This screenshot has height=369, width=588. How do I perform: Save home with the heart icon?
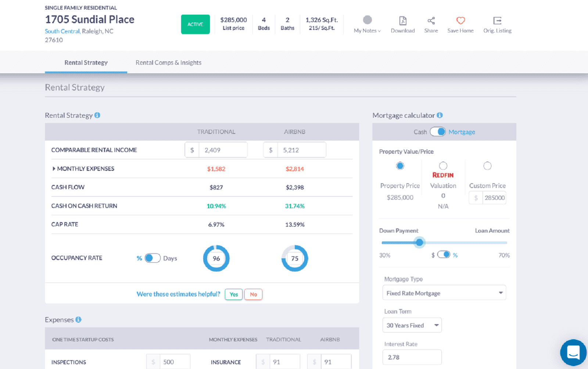460,21
